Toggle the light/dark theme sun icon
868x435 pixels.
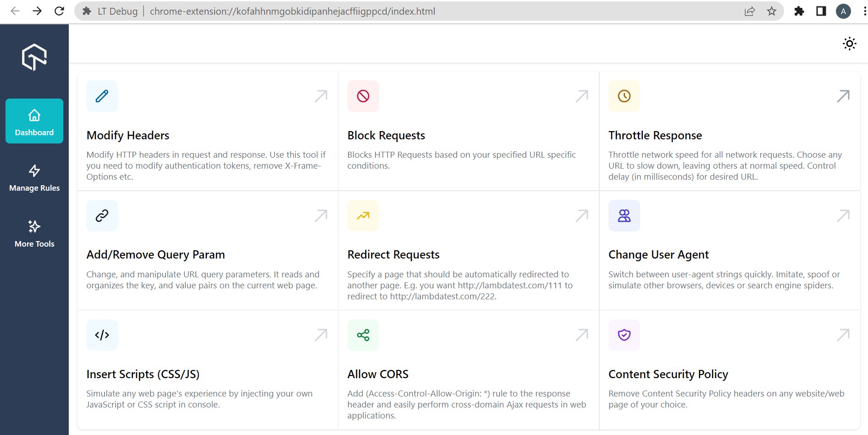pyautogui.click(x=849, y=44)
